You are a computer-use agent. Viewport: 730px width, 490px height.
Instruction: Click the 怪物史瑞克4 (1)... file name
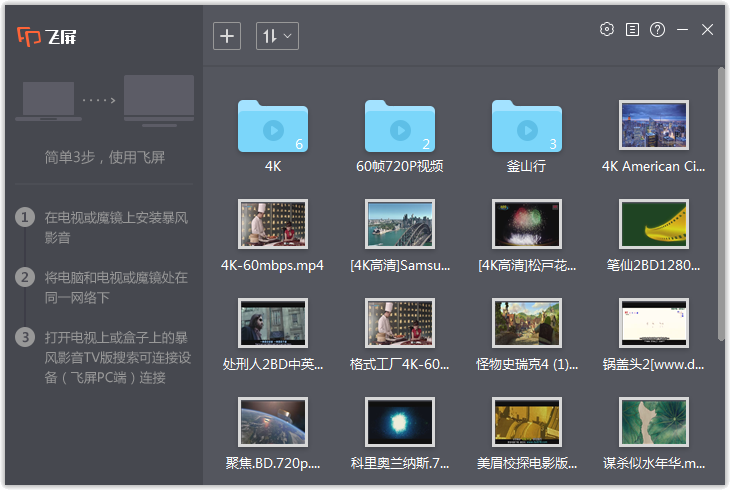point(527,364)
